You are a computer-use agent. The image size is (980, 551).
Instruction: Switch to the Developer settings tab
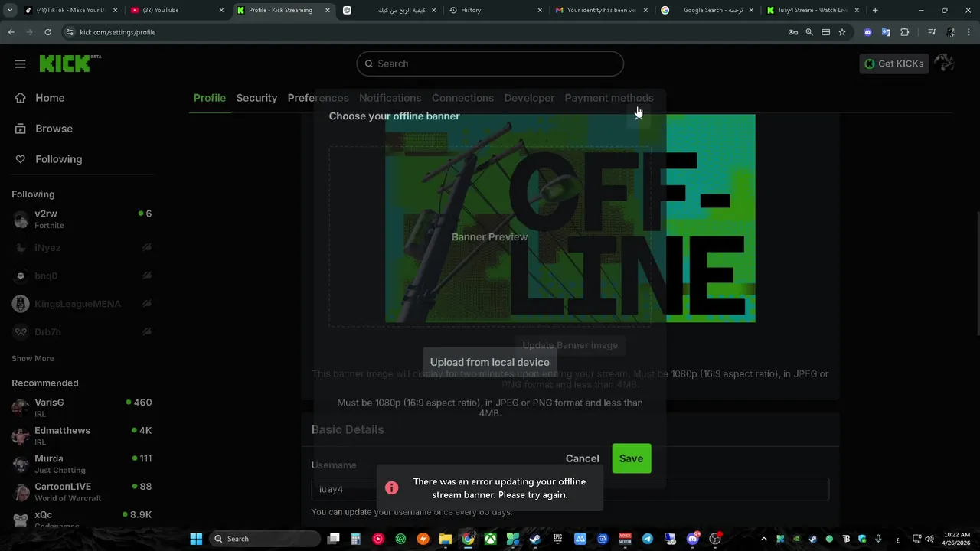[x=529, y=98]
